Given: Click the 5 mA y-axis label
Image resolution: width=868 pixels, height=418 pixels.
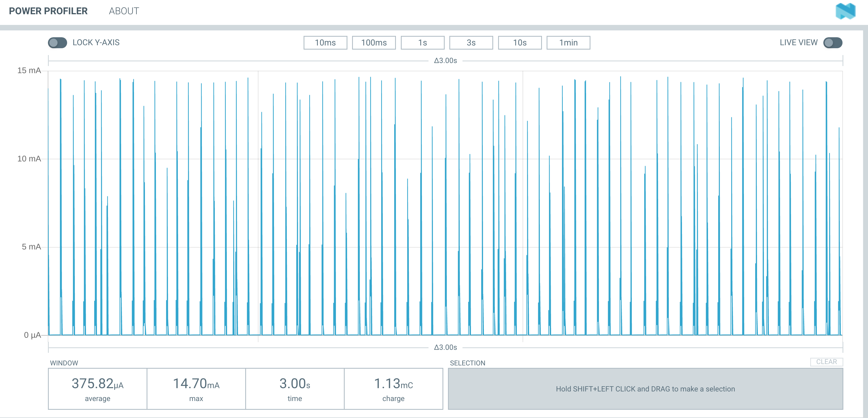Looking at the screenshot, I should 31,247.
